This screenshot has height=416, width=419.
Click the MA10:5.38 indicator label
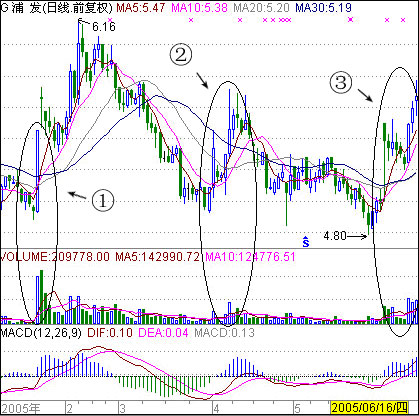200,7
